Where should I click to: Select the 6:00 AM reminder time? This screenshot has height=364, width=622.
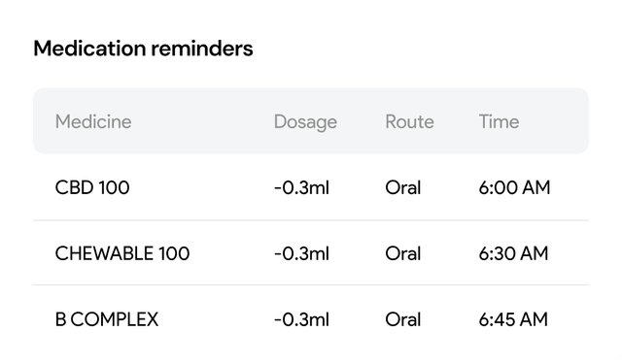coord(514,187)
